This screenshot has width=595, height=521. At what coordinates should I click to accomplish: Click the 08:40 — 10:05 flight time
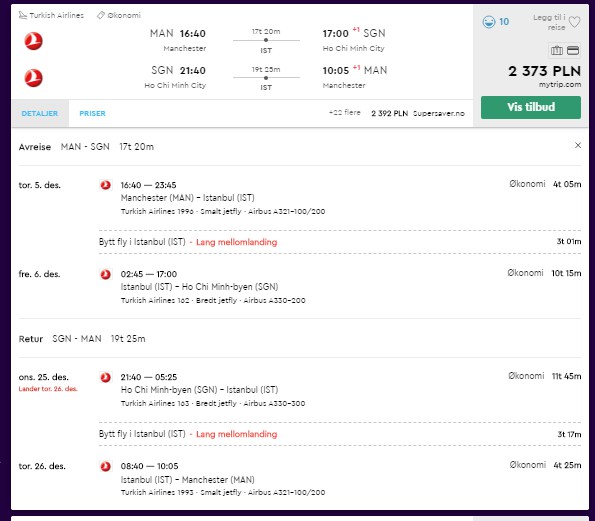(x=150, y=466)
